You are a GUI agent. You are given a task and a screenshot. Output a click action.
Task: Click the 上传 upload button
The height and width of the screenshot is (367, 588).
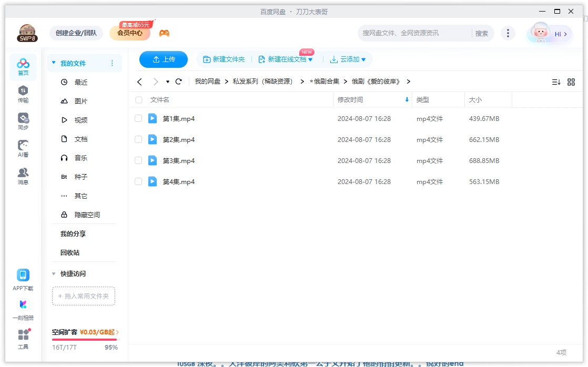[x=163, y=59]
